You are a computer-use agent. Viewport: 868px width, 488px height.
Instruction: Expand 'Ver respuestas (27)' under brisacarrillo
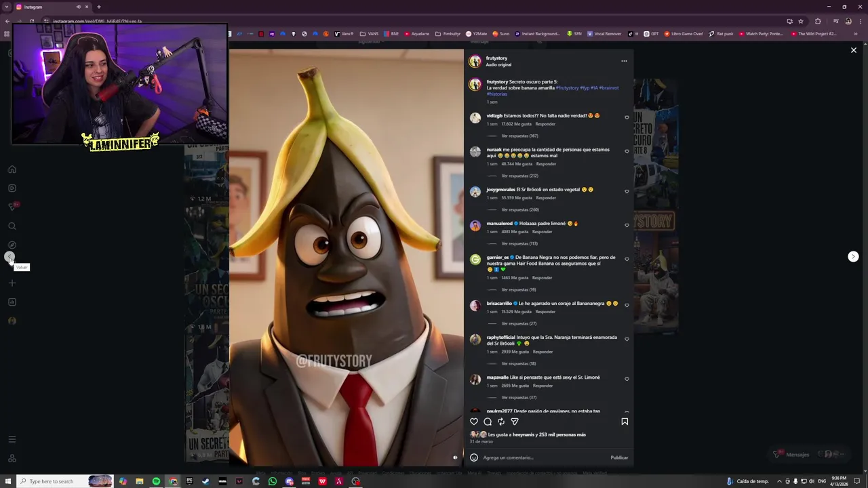[x=519, y=323]
